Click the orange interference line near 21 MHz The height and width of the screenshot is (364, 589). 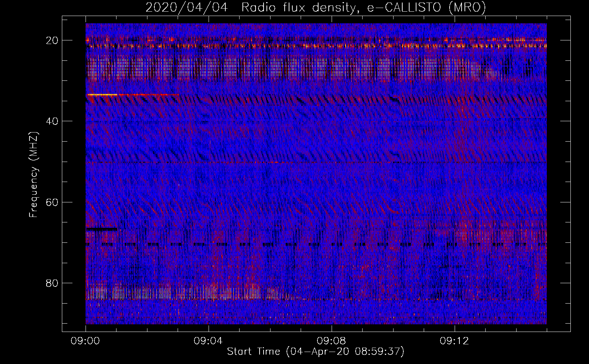coord(316,46)
